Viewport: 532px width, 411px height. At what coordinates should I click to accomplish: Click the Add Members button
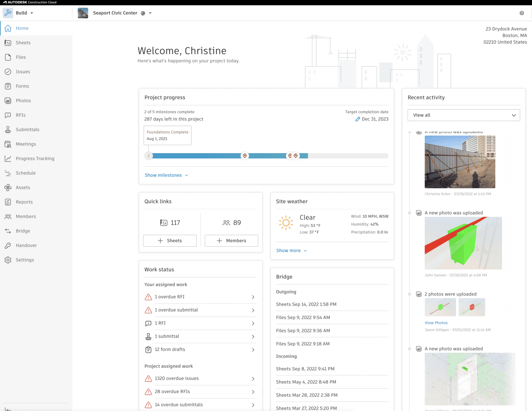tap(231, 241)
